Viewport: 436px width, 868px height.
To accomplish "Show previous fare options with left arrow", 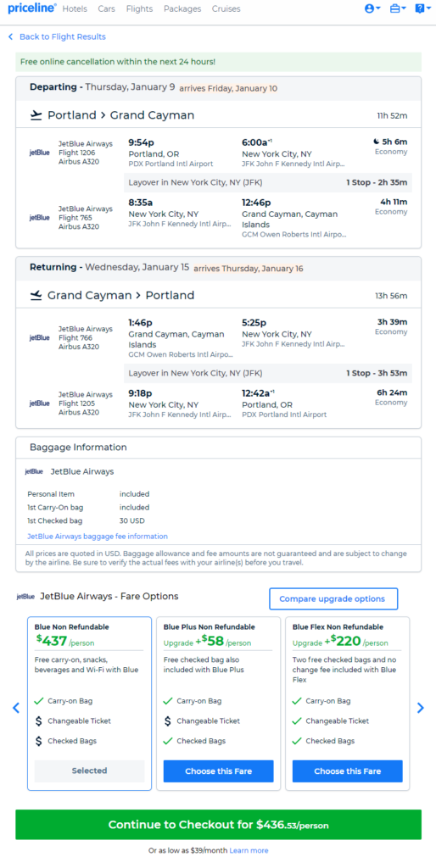I will pos(16,708).
